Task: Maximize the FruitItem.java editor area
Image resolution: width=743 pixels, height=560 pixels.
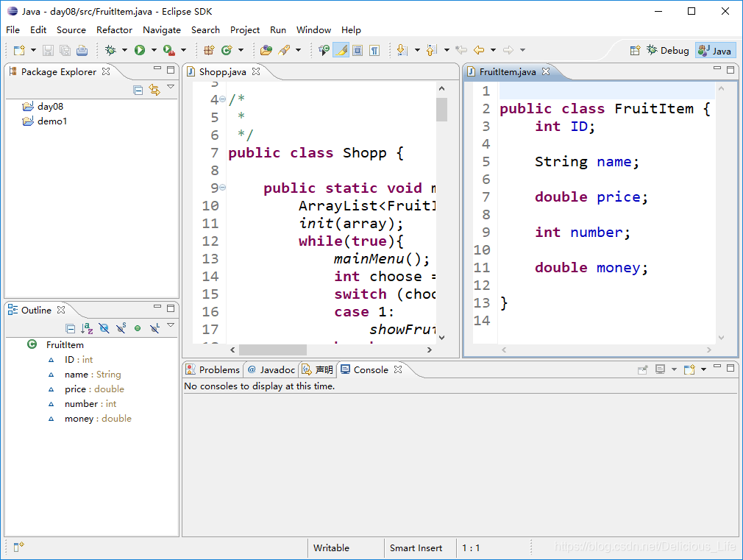Action: 730,70
